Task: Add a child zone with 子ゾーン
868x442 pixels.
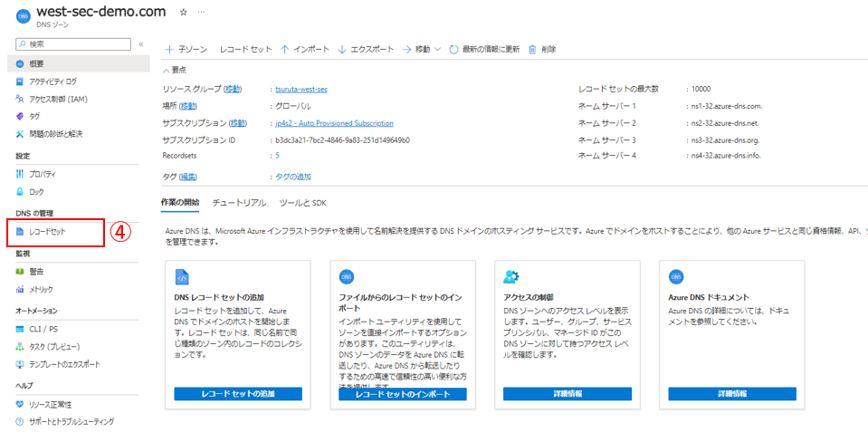Action: click(186, 49)
